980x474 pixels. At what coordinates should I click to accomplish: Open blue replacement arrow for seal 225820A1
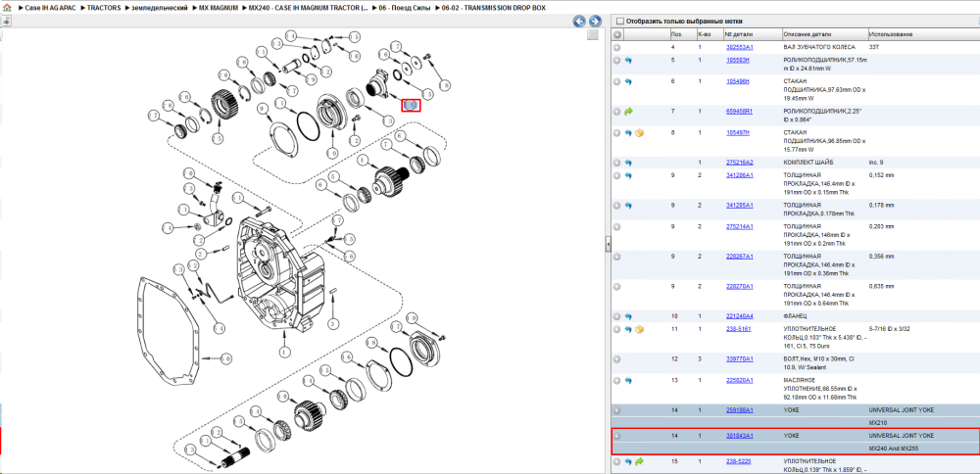[628, 380]
